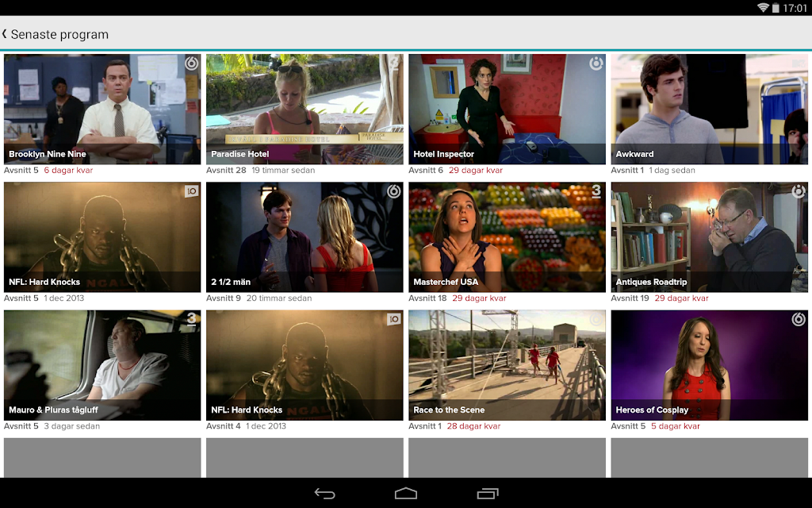
Task: Click "Avsnitt 5 5 dagar kvar" caption
Action: [x=656, y=426]
